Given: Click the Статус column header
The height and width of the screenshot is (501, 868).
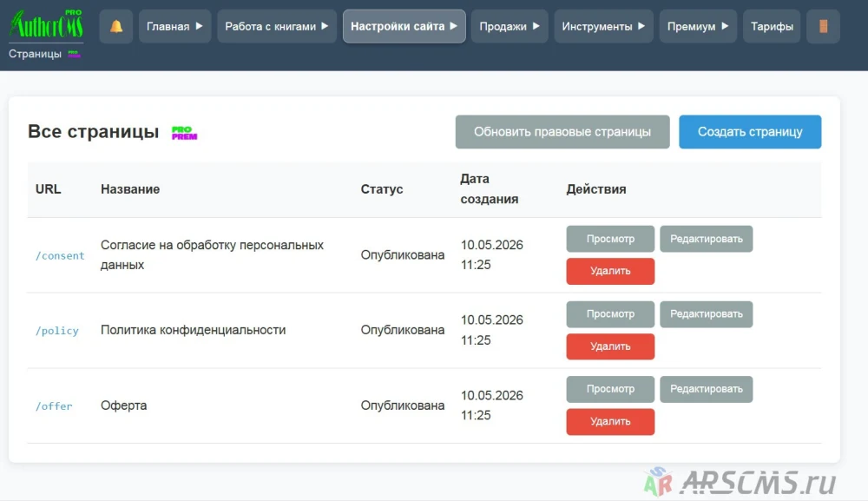Looking at the screenshot, I should pyautogui.click(x=382, y=189).
